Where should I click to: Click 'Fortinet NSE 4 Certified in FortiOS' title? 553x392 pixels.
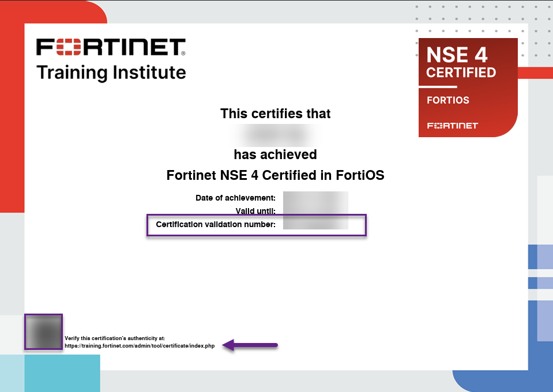point(276,175)
